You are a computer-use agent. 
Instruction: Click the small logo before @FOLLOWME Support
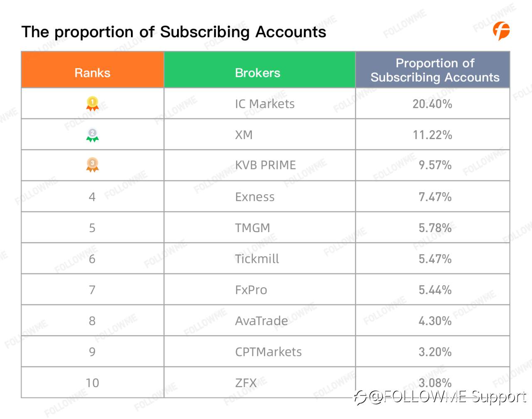tap(360, 397)
